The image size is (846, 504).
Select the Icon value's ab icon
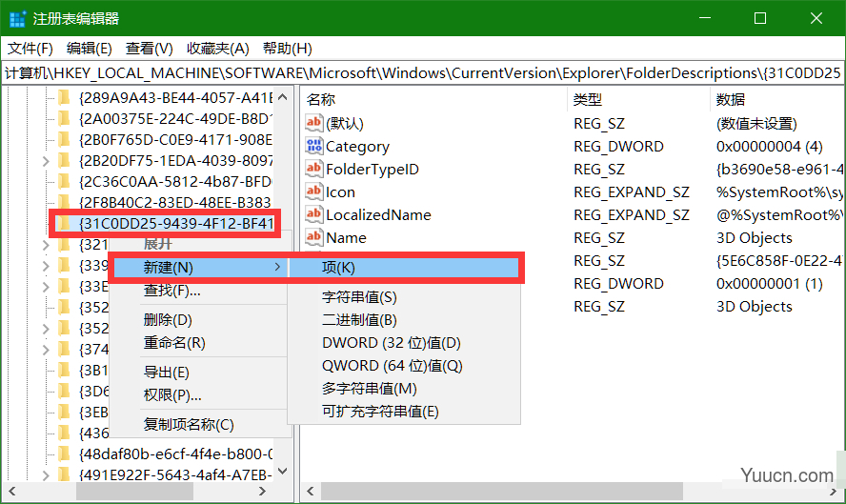tap(314, 192)
